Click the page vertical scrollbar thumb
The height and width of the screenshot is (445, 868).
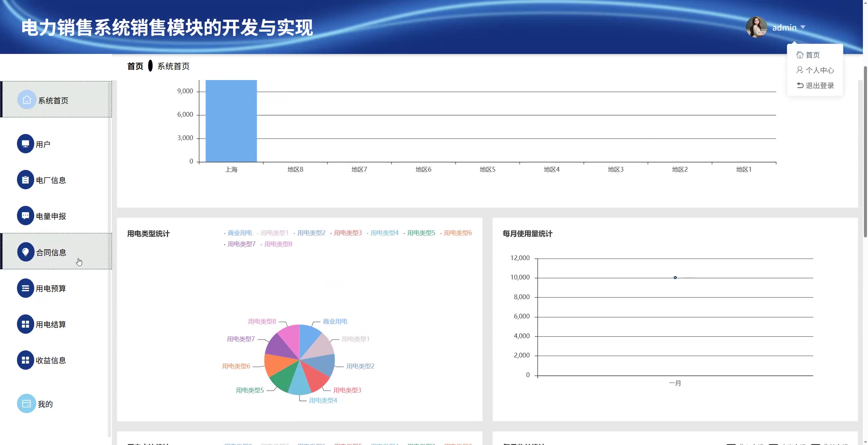[865, 149]
